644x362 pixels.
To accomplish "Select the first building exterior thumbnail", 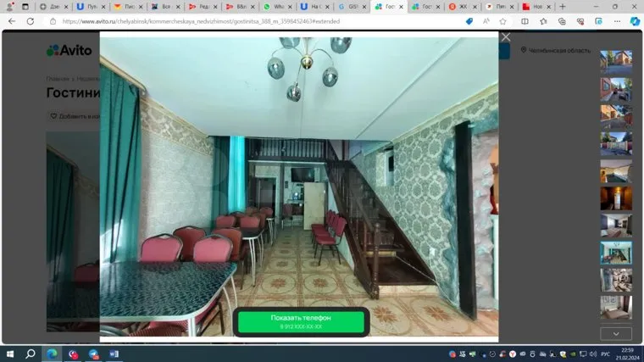I will (x=616, y=61).
